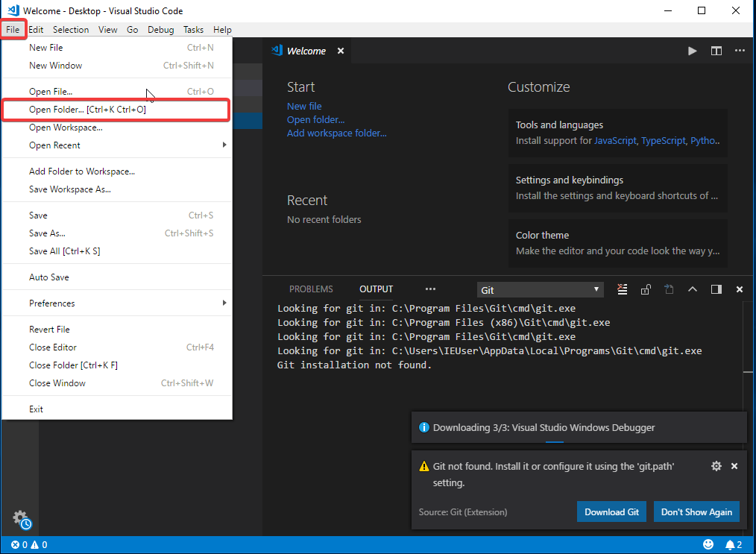Image resolution: width=756 pixels, height=554 pixels.
Task: Open the File menu
Action: point(13,29)
